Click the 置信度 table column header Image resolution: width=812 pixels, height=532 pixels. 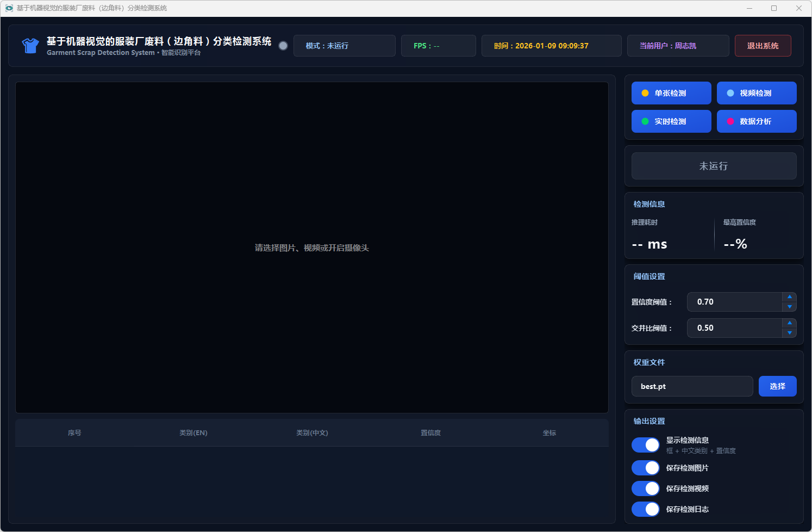[430, 433]
